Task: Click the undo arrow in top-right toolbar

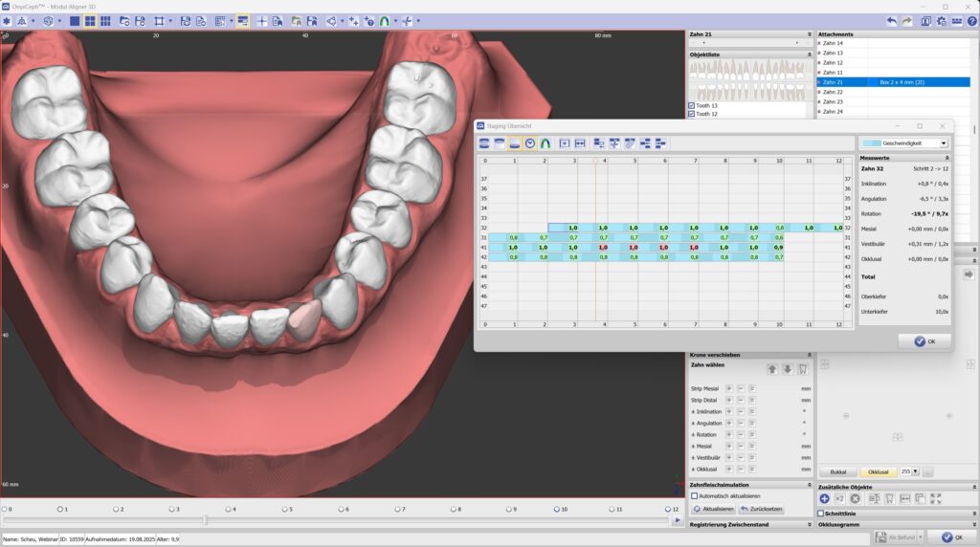Action: 892,20
